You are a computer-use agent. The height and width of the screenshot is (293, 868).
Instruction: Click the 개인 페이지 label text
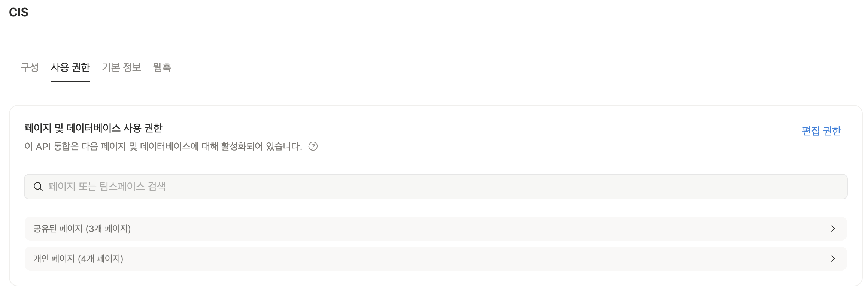pos(54,259)
